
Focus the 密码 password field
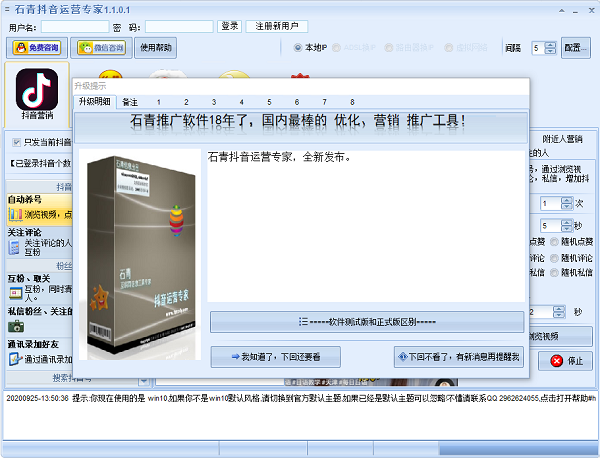179,27
